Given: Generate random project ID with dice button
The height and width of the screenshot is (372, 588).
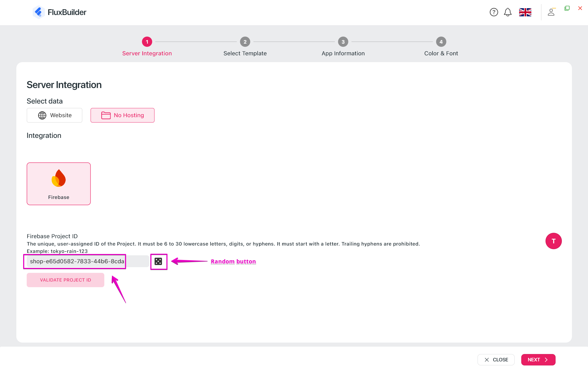Looking at the screenshot, I should (x=158, y=261).
